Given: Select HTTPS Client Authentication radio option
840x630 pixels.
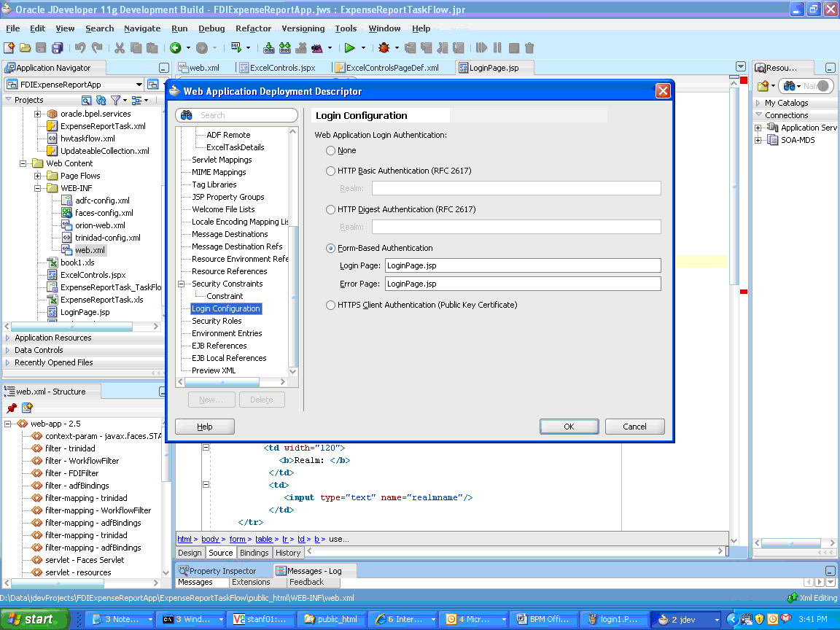Looking at the screenshot, I should tap(331, 305).
